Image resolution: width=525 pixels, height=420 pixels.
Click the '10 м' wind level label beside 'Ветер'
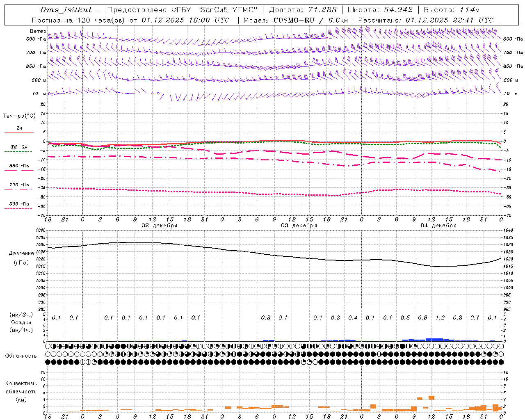coord(39,94)
